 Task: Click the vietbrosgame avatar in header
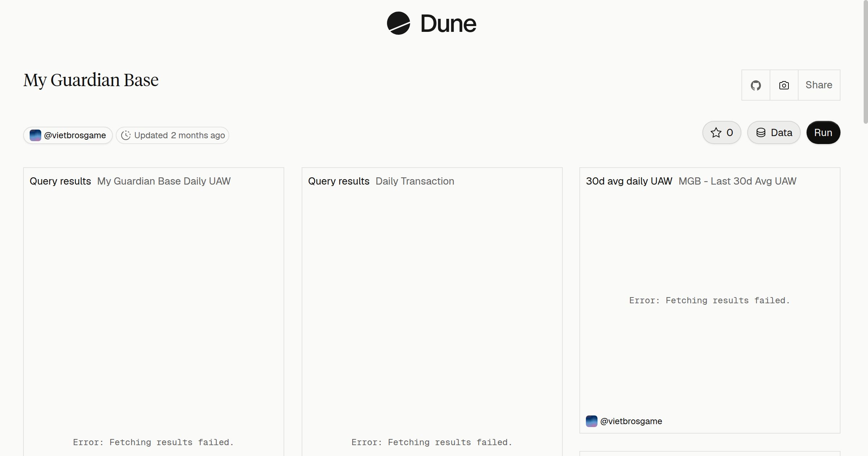click(35, 135)
